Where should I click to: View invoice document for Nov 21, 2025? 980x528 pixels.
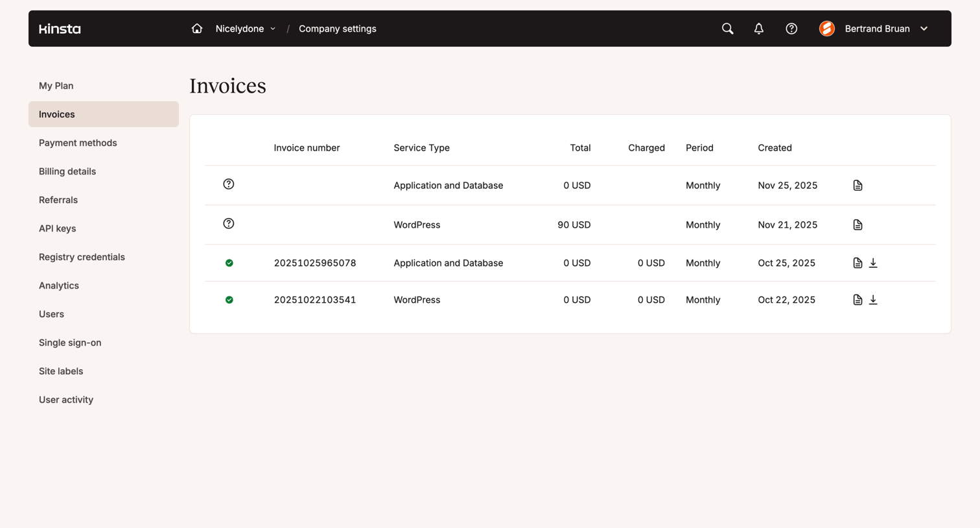click(x=857, y=225)
